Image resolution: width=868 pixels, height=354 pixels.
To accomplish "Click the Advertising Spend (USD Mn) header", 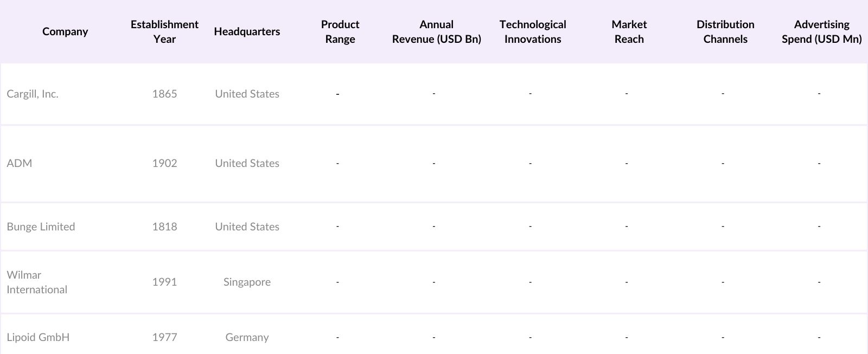I will (821, 31).
